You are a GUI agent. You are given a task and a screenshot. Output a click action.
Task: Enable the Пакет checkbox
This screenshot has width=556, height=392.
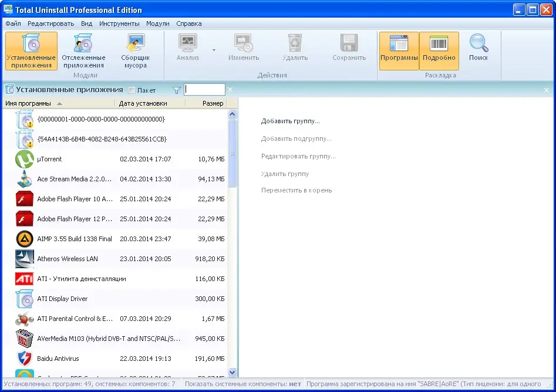[132, 90]
